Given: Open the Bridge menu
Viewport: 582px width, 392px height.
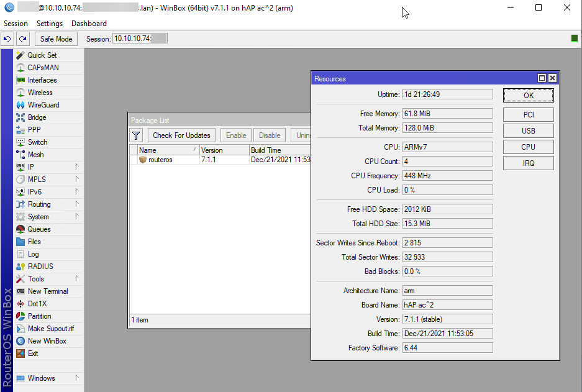Looking at the screenshot, I should [x=48, y=117].
